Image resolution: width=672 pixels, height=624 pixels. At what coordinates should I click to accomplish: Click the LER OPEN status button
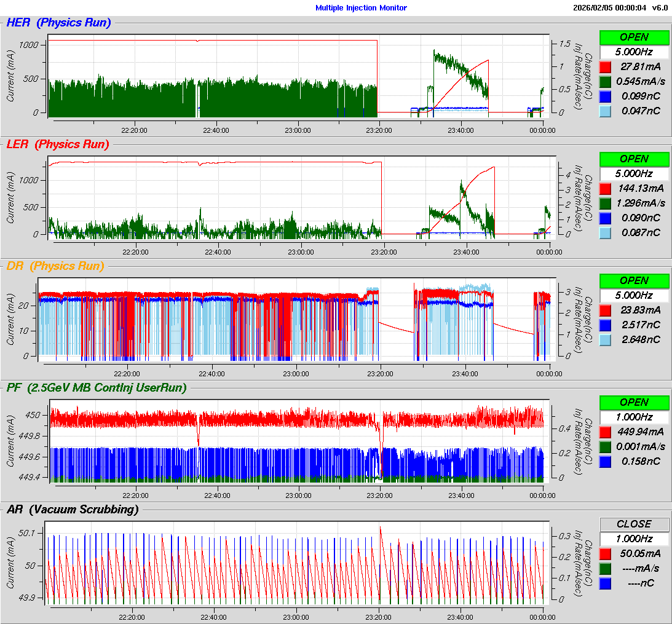pyautogui.click(x=634, y=159)
